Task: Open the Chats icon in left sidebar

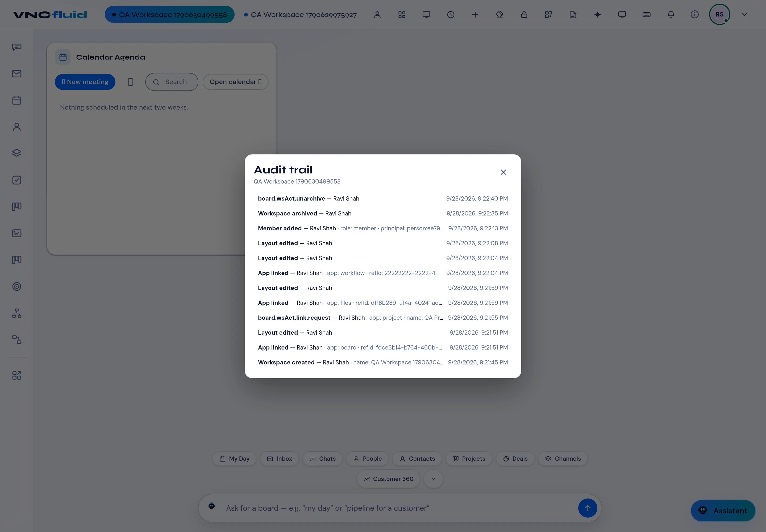Action: click(17, 47)
